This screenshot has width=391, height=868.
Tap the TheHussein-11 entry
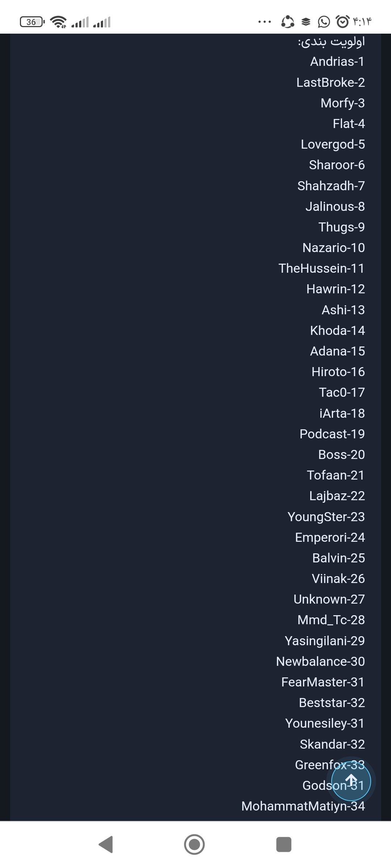point(321,268)
